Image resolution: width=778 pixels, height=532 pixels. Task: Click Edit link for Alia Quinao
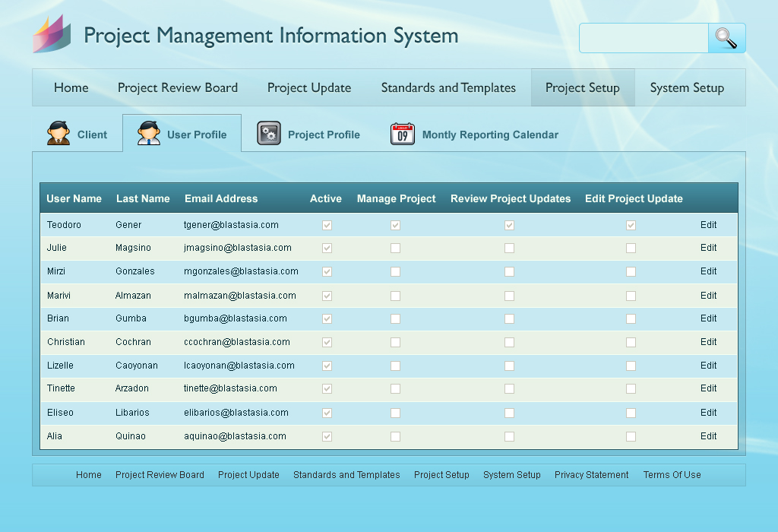pos(709,436)
